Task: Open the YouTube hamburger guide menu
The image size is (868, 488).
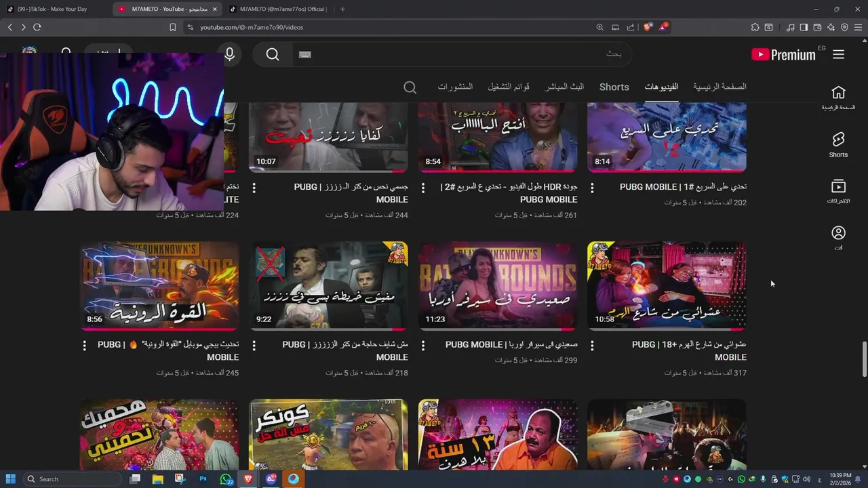Action: pos(839,55)
